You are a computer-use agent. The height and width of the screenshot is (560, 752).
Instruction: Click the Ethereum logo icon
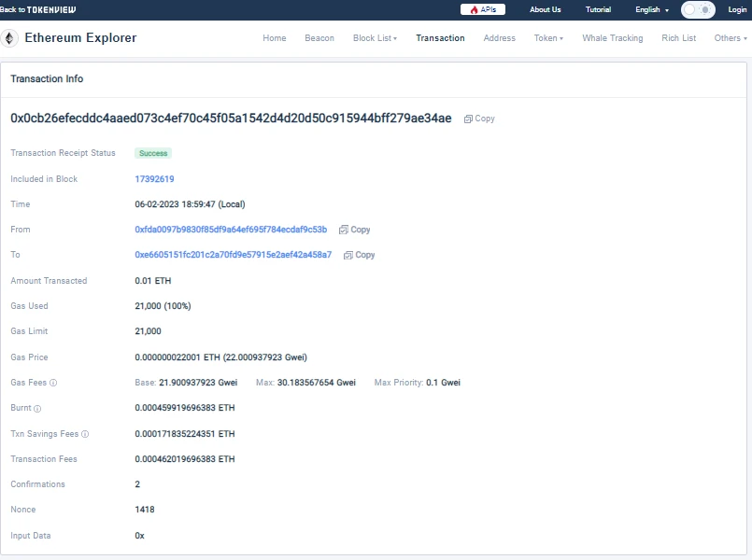coord(10,38)
